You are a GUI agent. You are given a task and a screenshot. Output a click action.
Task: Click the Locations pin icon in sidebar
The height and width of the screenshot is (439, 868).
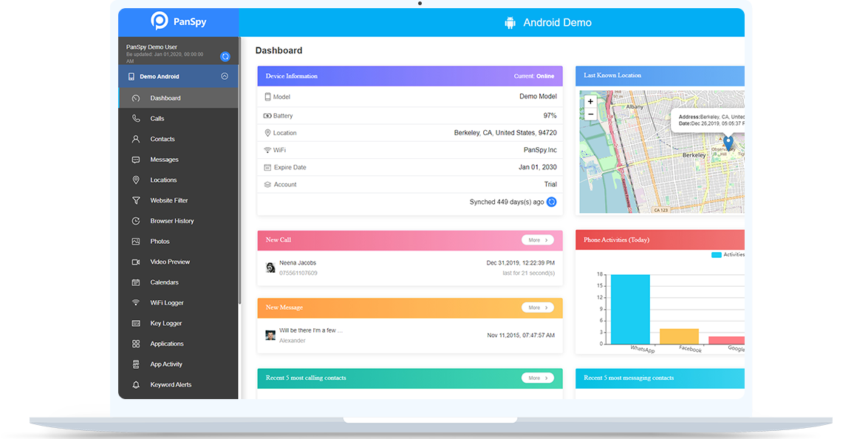(136, 180)
